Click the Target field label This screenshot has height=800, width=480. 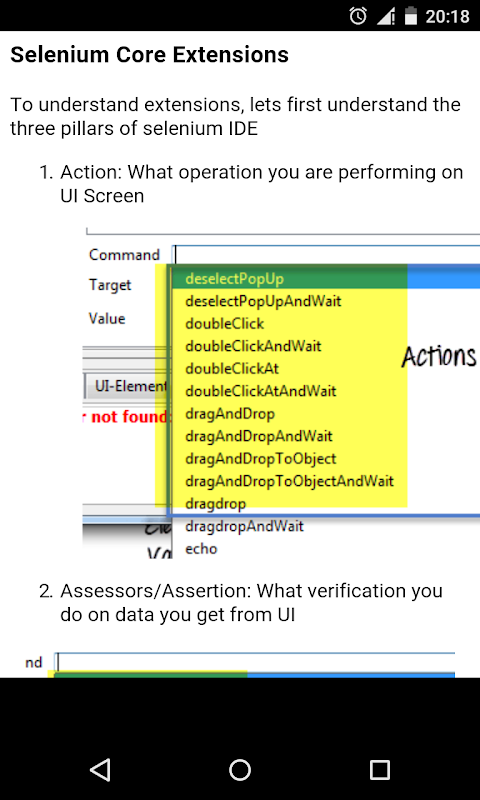(x=110, y=285)
